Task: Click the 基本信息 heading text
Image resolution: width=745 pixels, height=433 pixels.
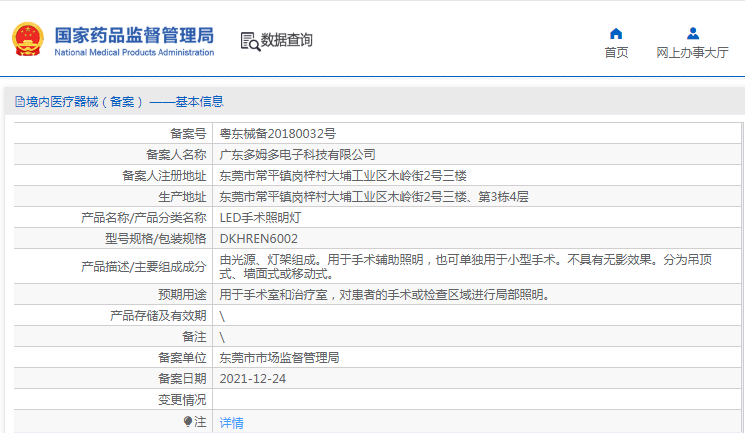Action: (199, 101)
